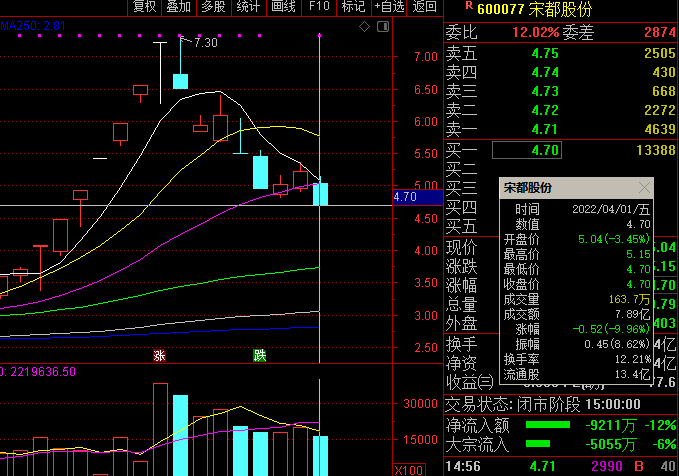Click the green 跌 marker on the chart
Screen dimensions: 679x476
click(260, 355)
